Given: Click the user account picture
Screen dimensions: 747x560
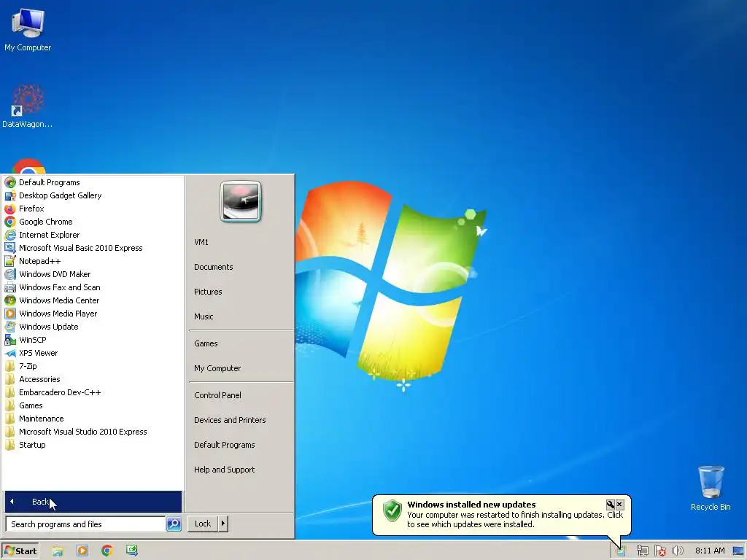Looking at the screenshot, I should 241,201.
